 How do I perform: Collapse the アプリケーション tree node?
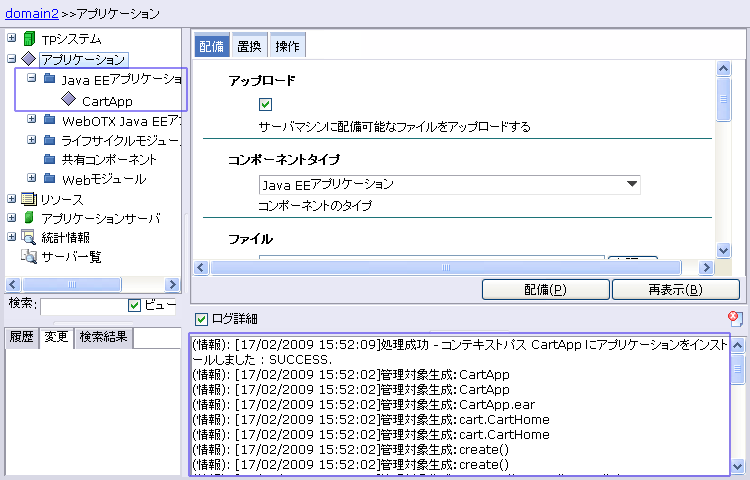tap(12, 59)
